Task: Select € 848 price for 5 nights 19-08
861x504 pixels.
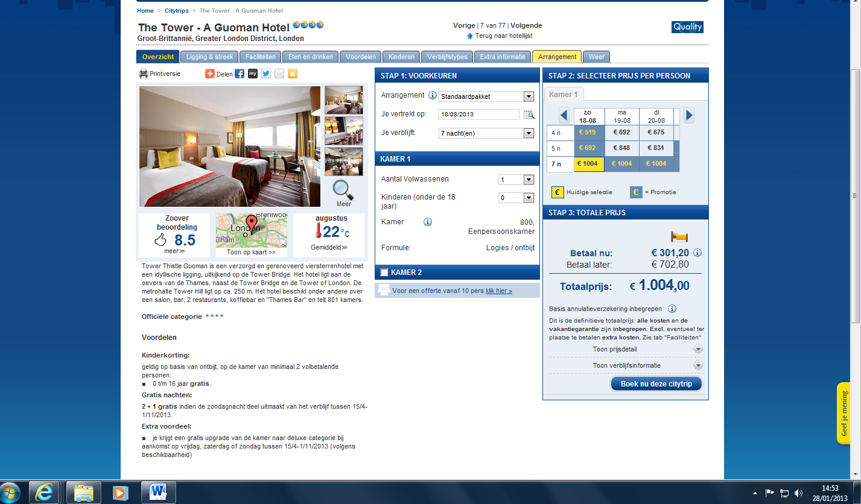Action: click(x=622, y=148)
